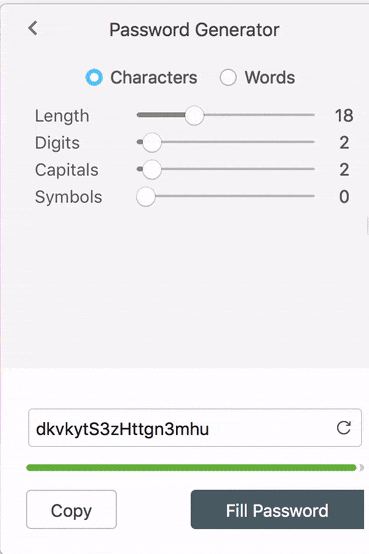Screen dimensions: 369x554
Task: Click the Characters option label text
Action: click(154, 77)
